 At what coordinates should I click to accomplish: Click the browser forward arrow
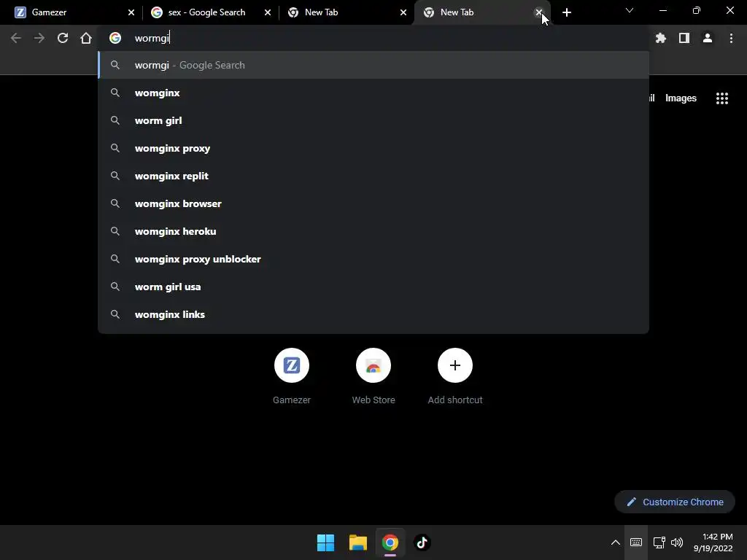(39, 38)
